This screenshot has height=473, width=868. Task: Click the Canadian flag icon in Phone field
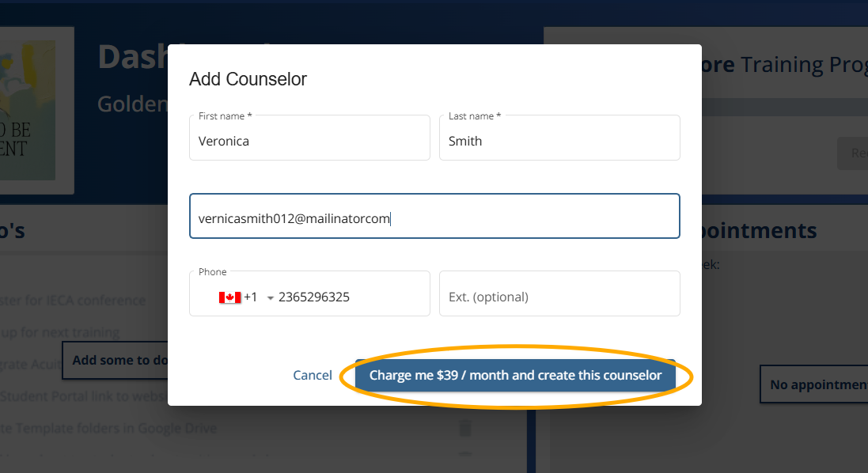pyautogui.click(x=229, y=297)
